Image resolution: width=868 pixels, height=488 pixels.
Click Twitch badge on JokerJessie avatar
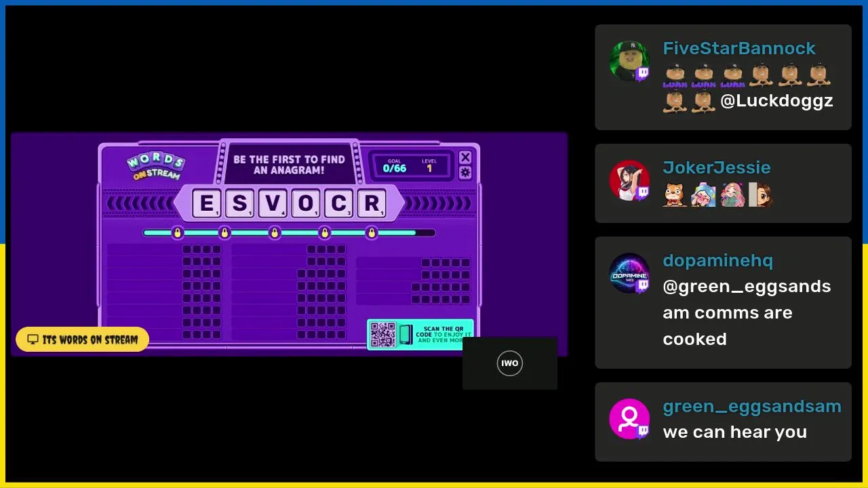642,193
